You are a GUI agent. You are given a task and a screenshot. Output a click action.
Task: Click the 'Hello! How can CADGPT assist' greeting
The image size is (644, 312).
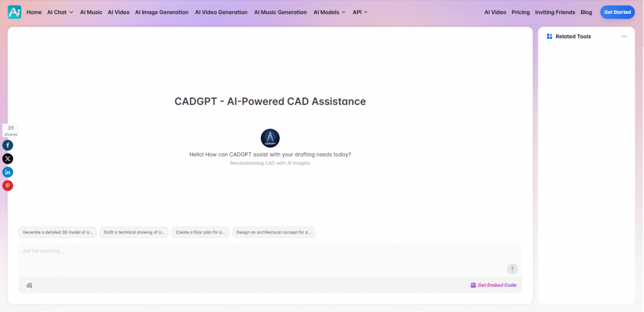(270, 154)
